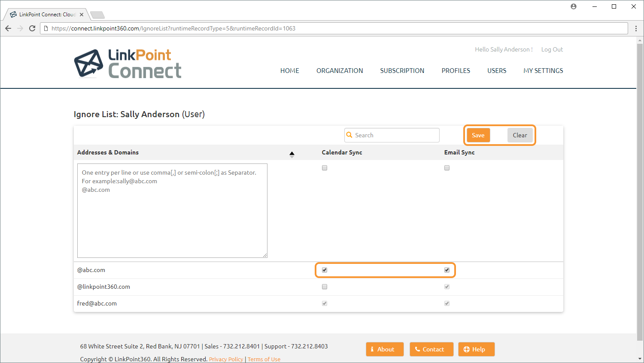Open the Privacy Policy link
Screen dimensions: 644x363
(226, 359)
